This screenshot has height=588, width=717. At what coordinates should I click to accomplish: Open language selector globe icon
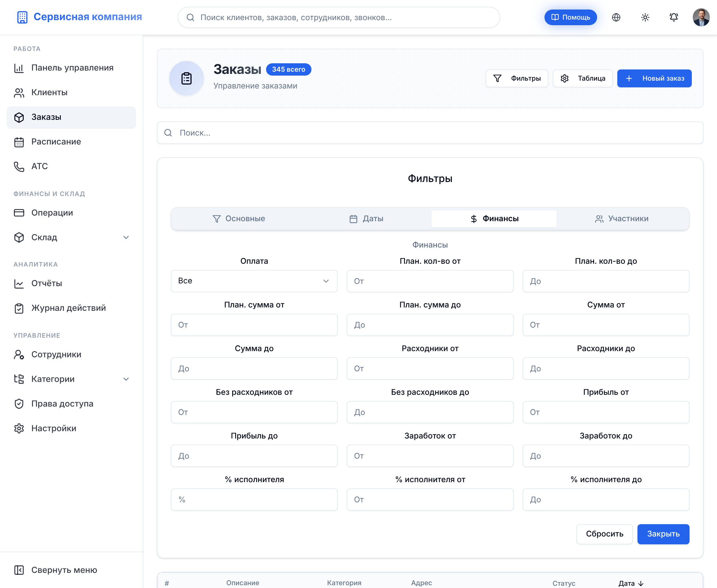(x=616, y=17)
